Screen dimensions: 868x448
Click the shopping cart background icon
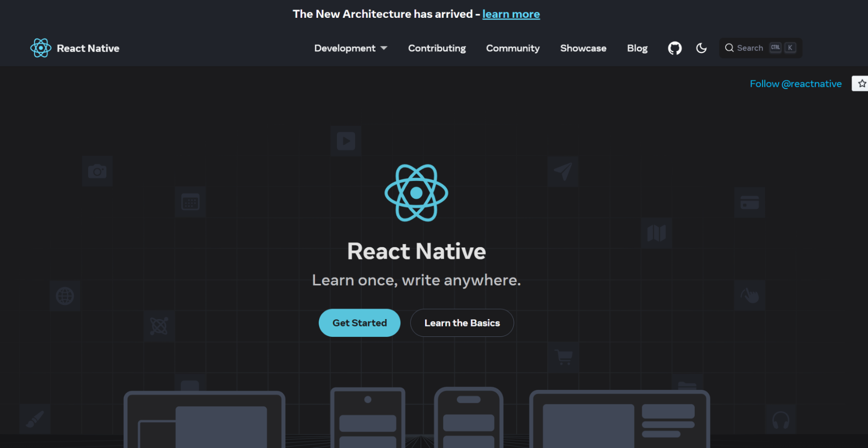[563, 358]
